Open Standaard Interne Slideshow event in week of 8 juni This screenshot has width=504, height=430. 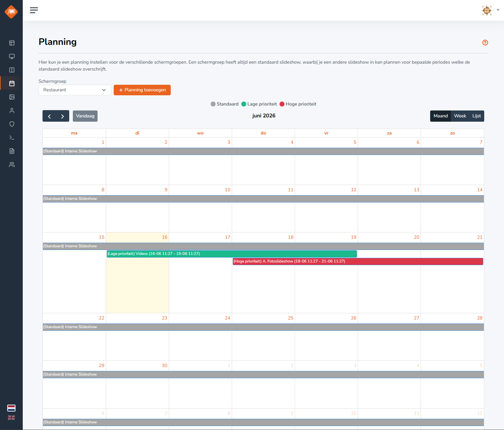(263, 199)
